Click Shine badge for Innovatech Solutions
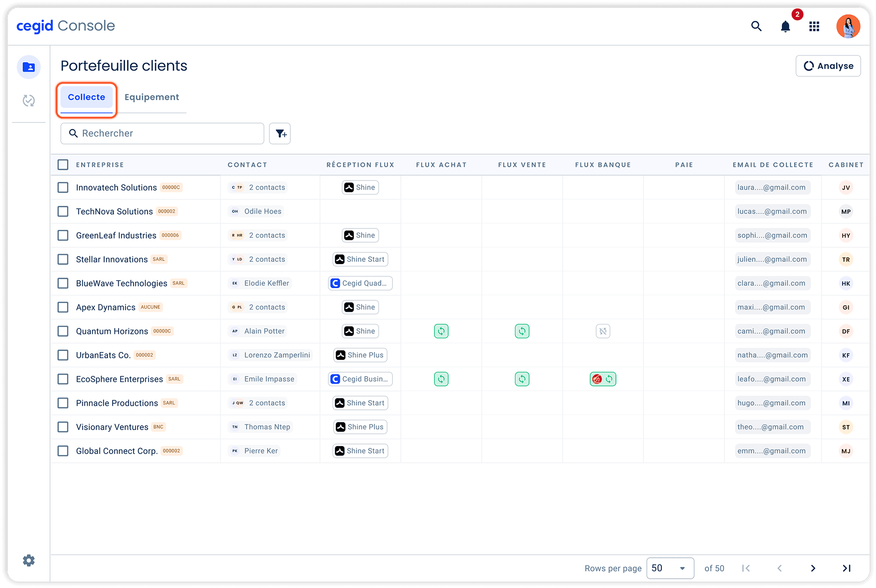Viewport: 876px width, 588px height. [x=360, y=187]
